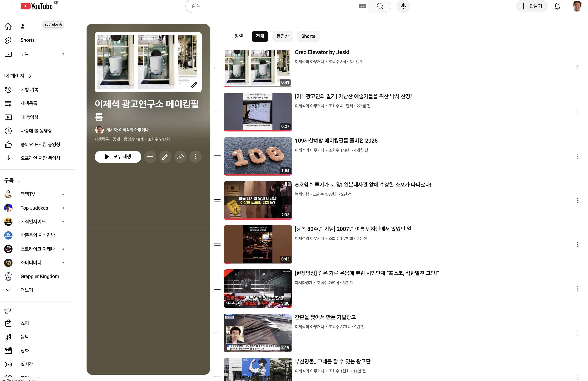588x381 pixels.
Task: Open the 109자살예방 메이킹필름 thumbnail
Action: (258, 156)
